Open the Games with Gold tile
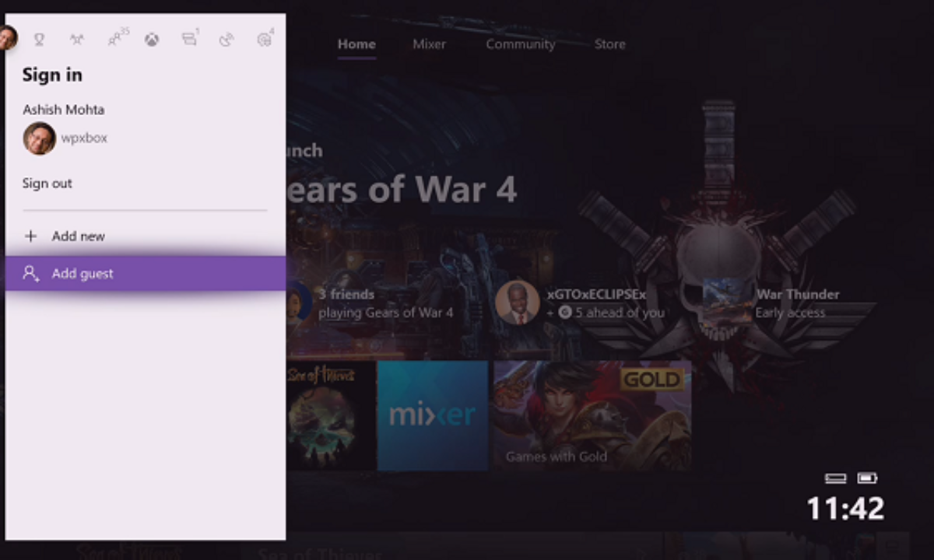This screenshot has height=560, width=934. (x=592, y=415)
